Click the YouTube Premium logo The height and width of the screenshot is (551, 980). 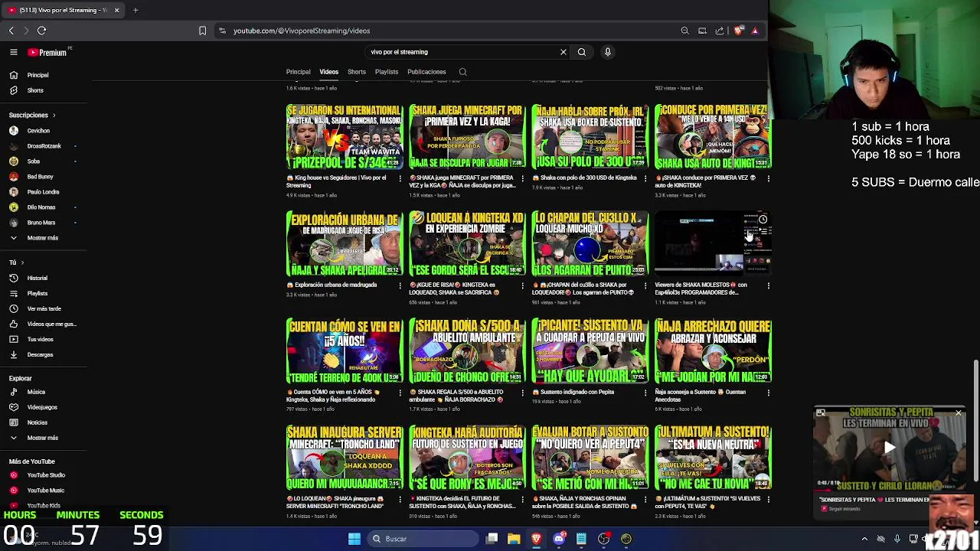(x=47, y=52)
